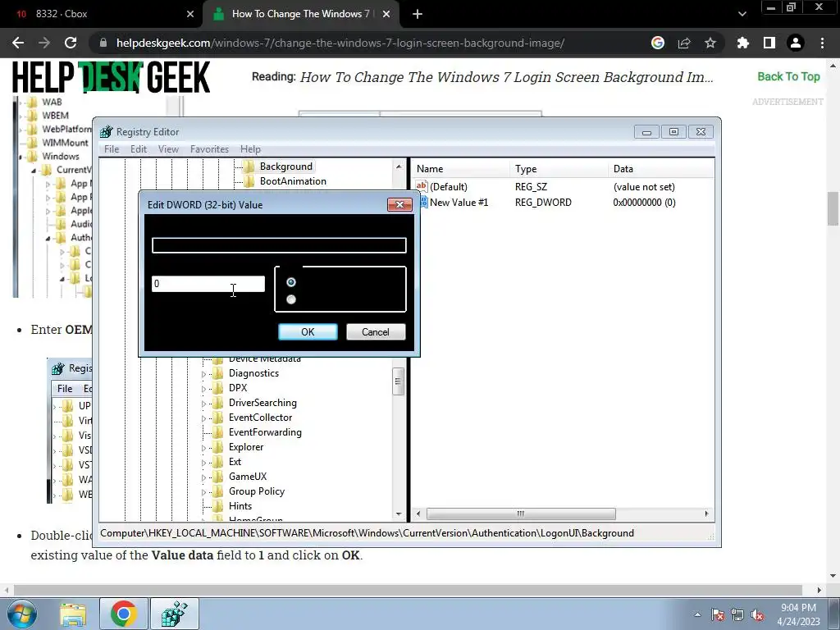Image resolution: width=840 pixels, height=630 pixels.
Task: Close the Edit DWORD dialog
Action: [x=399, y=204]
